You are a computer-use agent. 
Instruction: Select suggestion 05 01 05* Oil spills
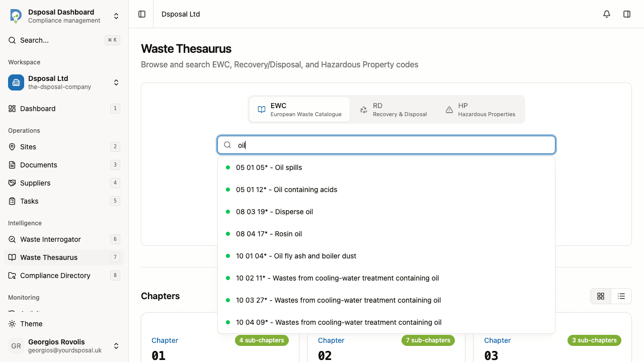[x=269, y=167]
